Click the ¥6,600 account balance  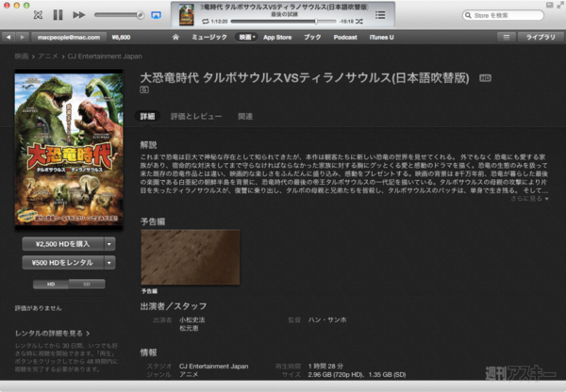[x=121, y=37]
